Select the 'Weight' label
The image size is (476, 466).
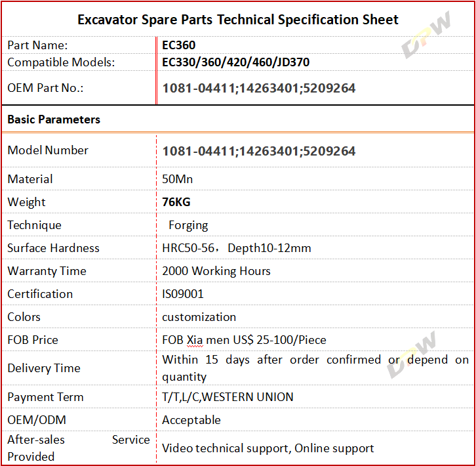coord(26,202)
